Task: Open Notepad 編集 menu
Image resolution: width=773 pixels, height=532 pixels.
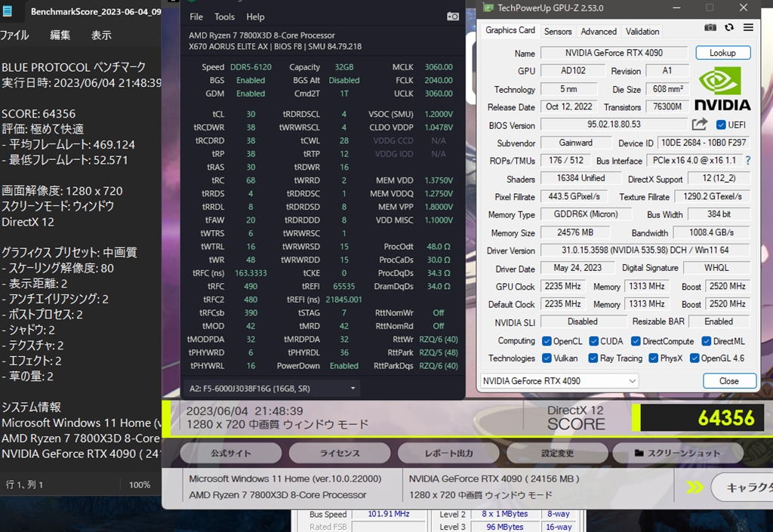Action: coord(60,35)
